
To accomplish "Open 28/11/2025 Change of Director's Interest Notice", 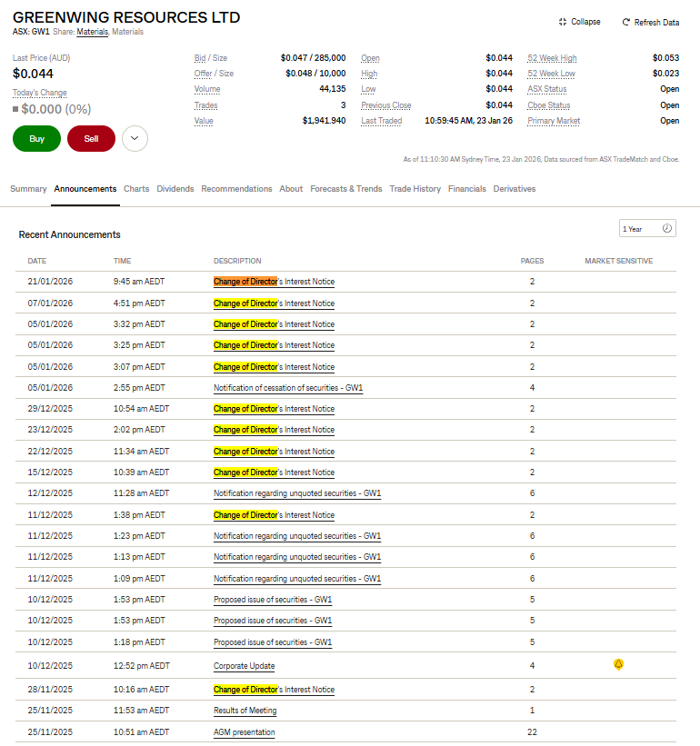I will 275,690.
